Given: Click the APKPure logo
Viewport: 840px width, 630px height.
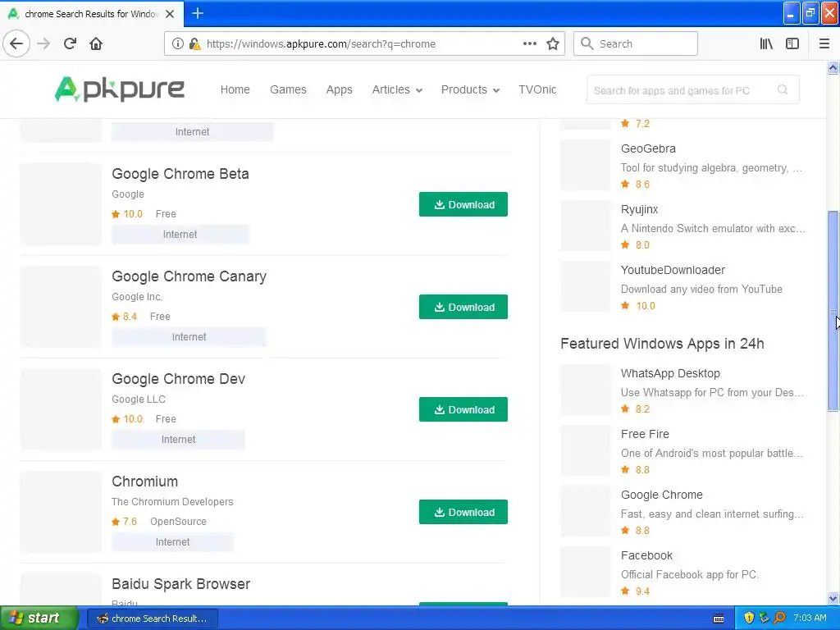Looking at the screenshot, I should (x=120, y=89).
